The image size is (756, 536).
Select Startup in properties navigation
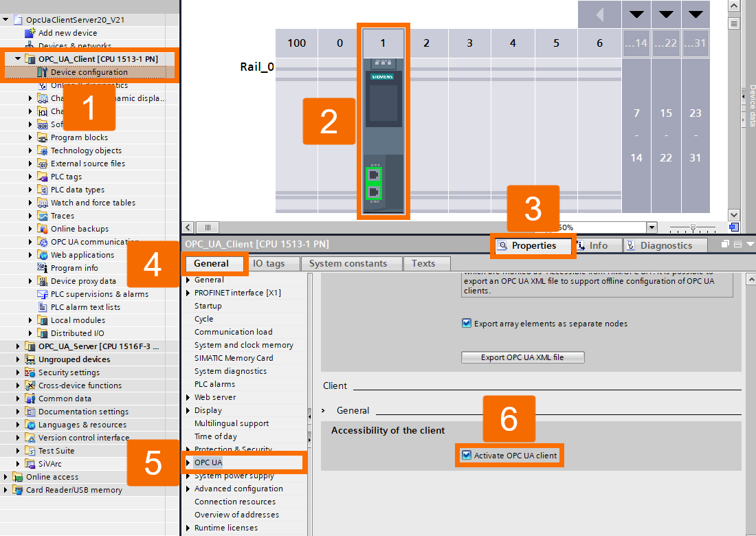tap(208, 306)
